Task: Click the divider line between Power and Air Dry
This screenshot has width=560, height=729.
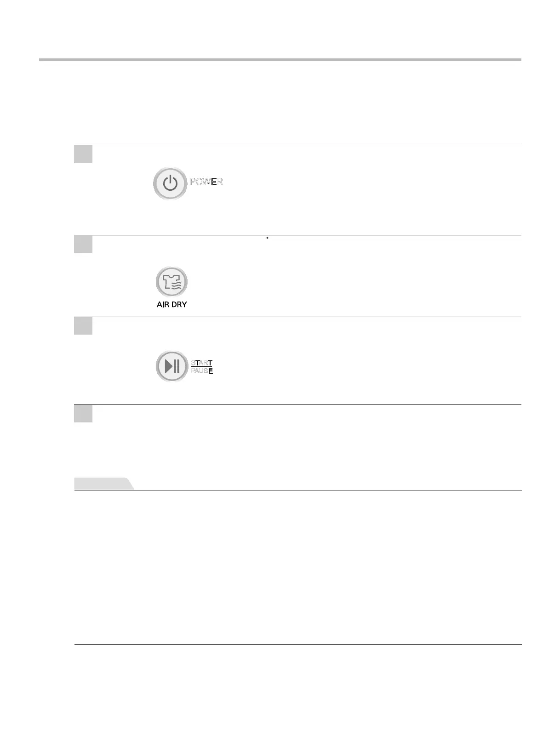Action: pyautogui.click(x=307, y=235)
